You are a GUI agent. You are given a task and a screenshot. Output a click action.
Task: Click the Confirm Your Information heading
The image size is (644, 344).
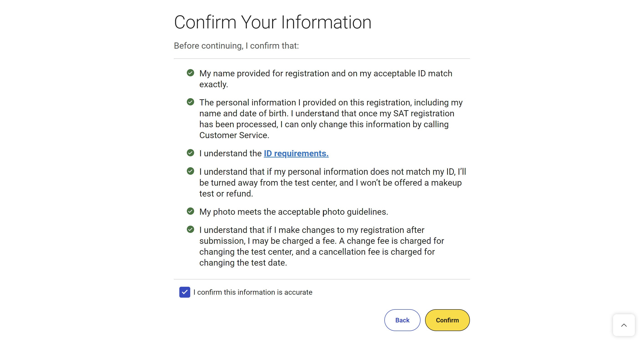pos(273,22)
